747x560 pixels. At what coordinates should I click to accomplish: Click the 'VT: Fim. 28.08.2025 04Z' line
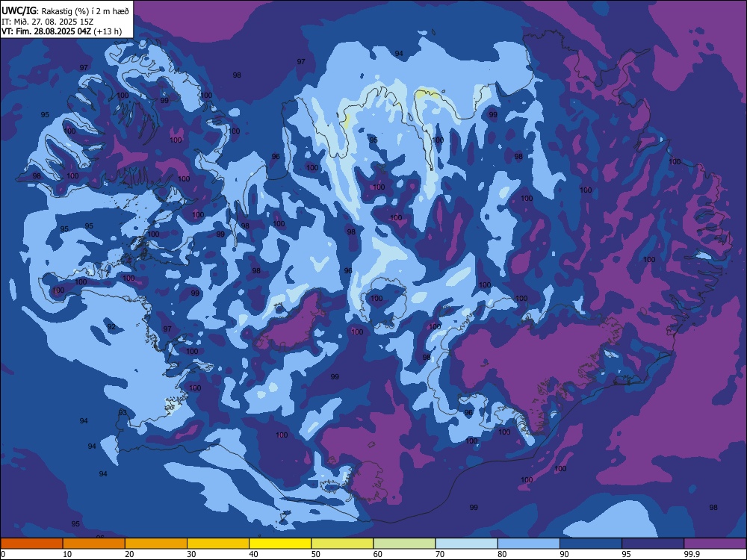coord(46,31)
